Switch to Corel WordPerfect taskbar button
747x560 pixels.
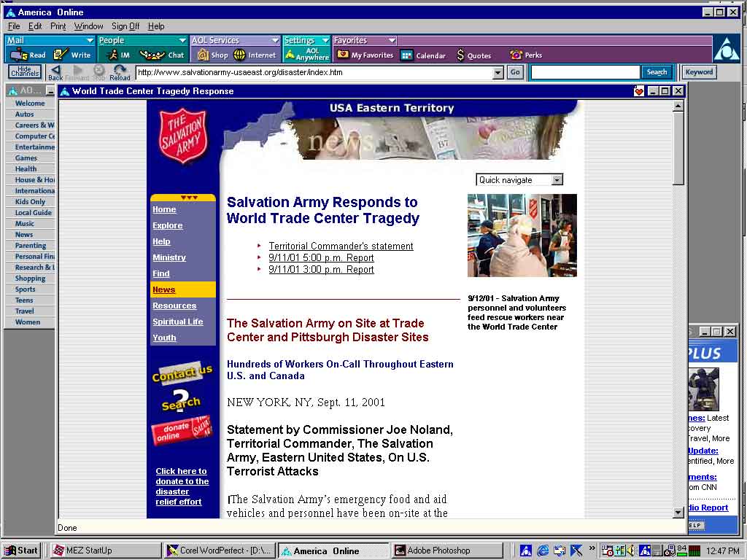tap(219, 551)
